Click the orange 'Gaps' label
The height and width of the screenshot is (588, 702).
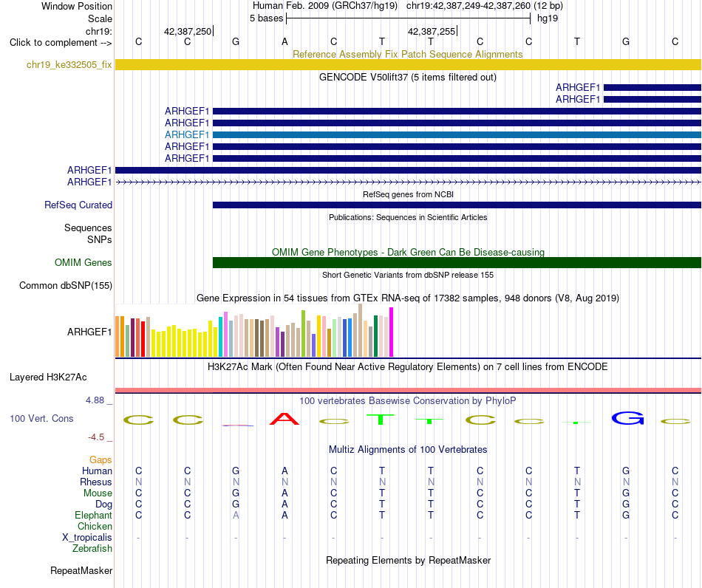[x=100, y=460]
